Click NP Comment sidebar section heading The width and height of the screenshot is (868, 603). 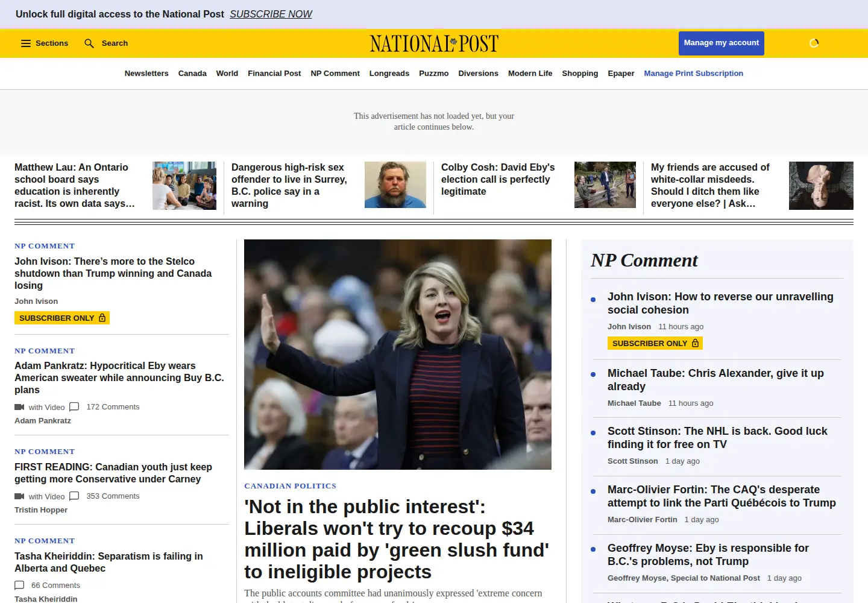(x=644, y=260)
